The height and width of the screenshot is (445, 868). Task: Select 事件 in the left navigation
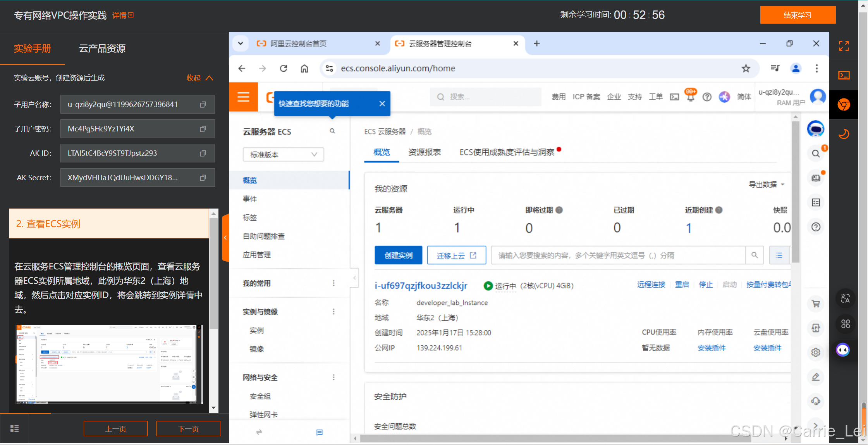(250, 199)
